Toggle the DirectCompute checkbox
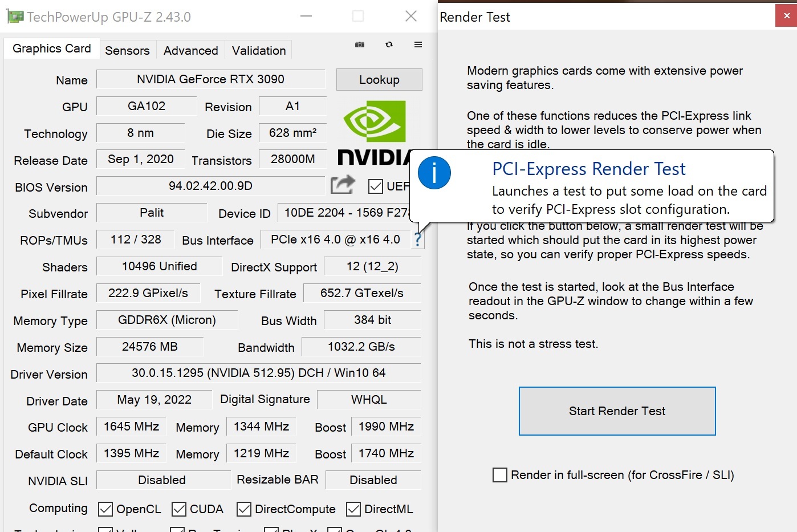Screen dimensions: 797x532 [x=244, y=509]
